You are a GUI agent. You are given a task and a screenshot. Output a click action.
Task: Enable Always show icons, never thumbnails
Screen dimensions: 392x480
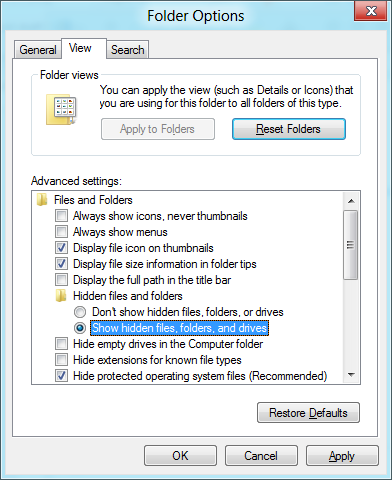(x=61, y=216)
